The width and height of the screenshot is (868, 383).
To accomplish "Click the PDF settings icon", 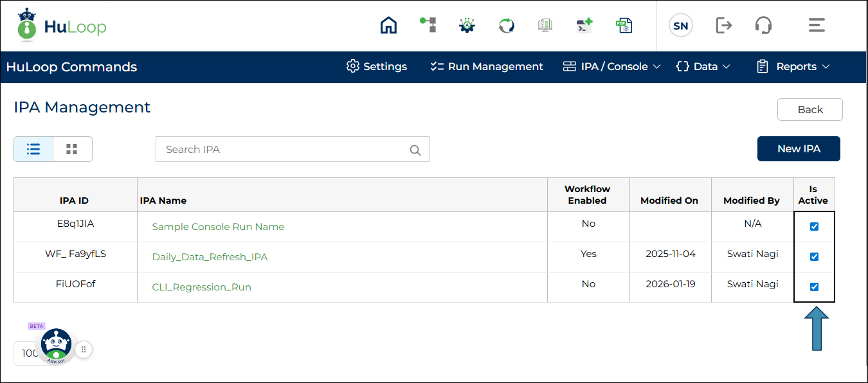I will (x=624, y=26).
